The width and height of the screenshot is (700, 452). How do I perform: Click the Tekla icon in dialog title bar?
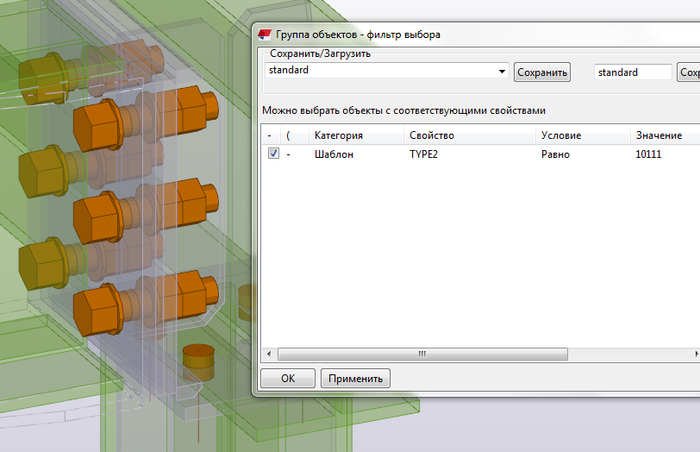[264, 35]
